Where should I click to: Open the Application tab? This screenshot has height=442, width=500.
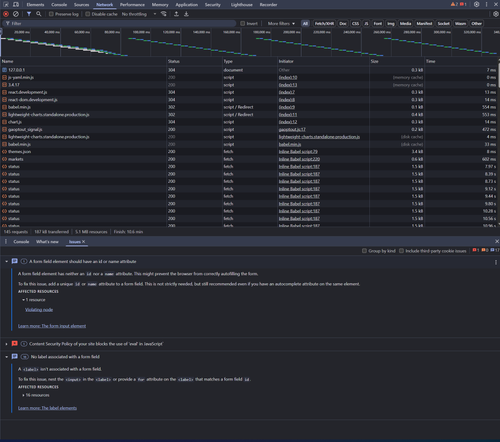[187, 4]
